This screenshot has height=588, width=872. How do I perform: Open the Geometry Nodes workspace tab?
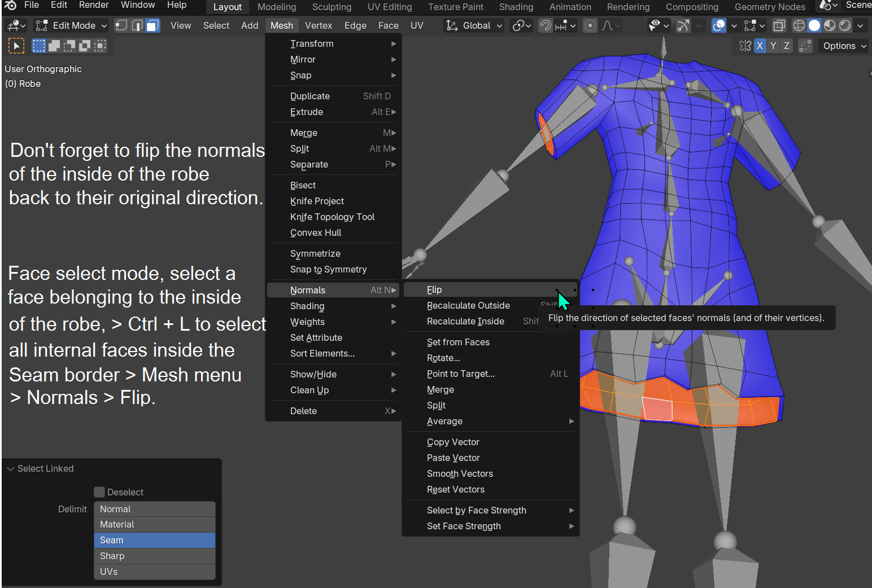point(770,7)
